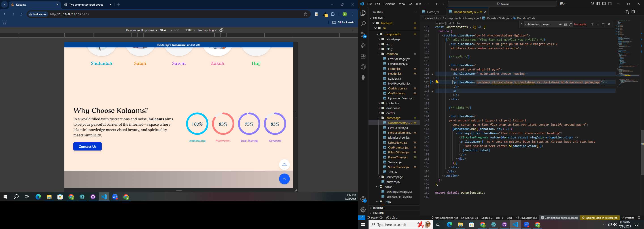Toggle Match Case in find widget

(560, 24)
